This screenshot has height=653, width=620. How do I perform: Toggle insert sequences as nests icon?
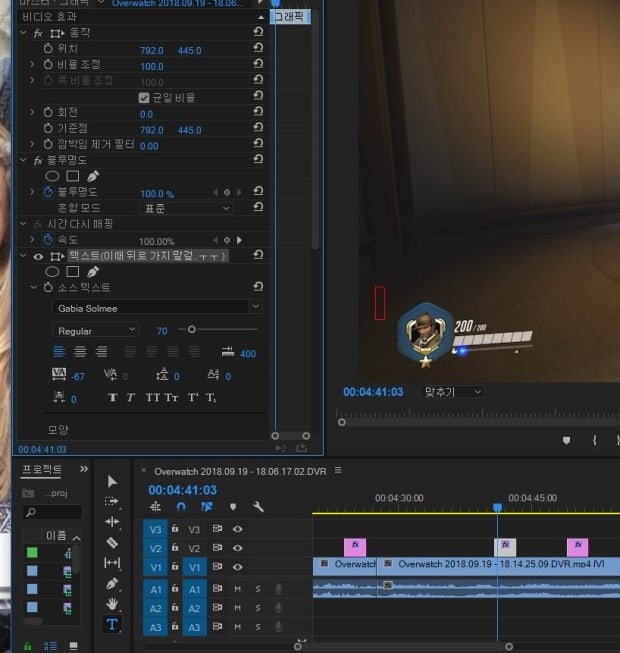point(155,506)
